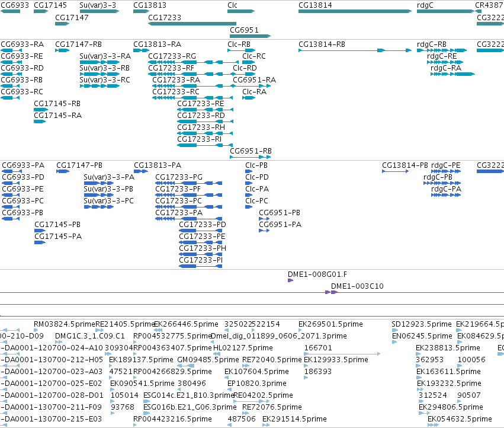Select the Clc gene label
This screenshot has width=504, height=428.
tap(232, 5)
